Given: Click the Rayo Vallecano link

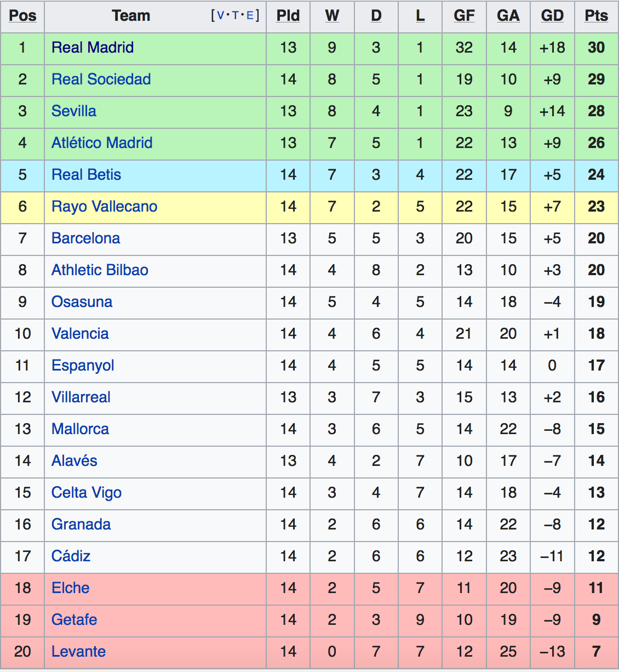Looking at the screenshot, I should point(104,207).
